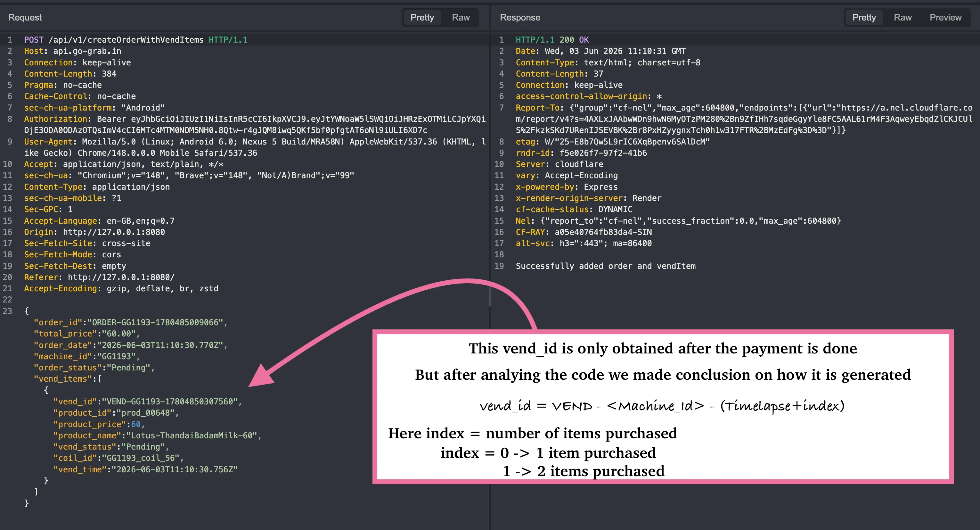Click the response body success message

605,266
